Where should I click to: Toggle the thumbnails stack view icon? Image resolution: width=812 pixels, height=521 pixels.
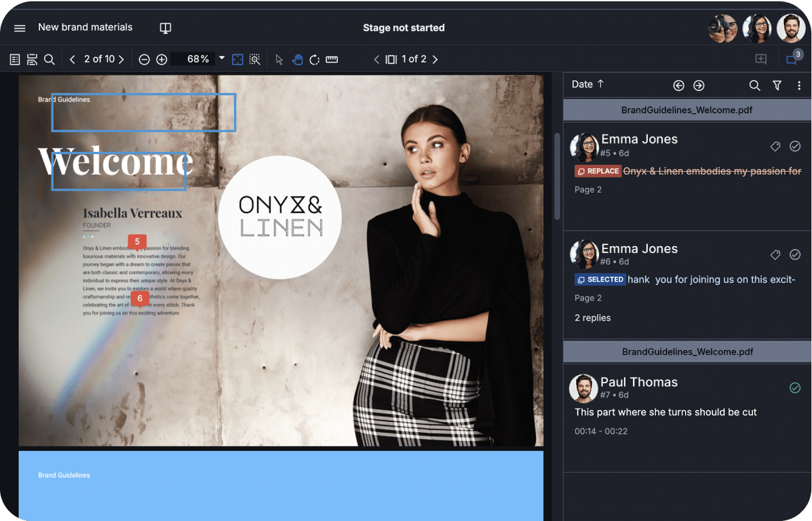(32, 60)
